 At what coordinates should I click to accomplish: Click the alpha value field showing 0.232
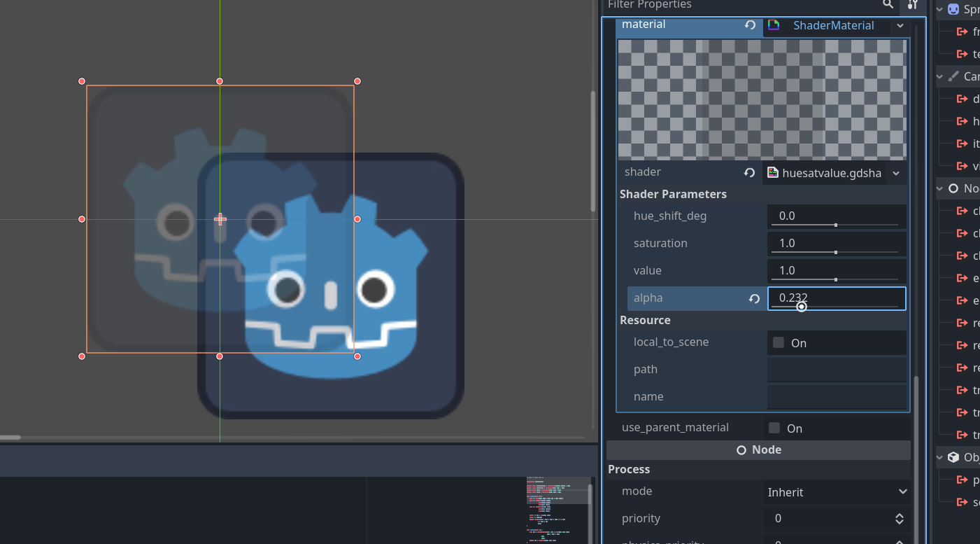pyautogui.click(x=837, y=298)
